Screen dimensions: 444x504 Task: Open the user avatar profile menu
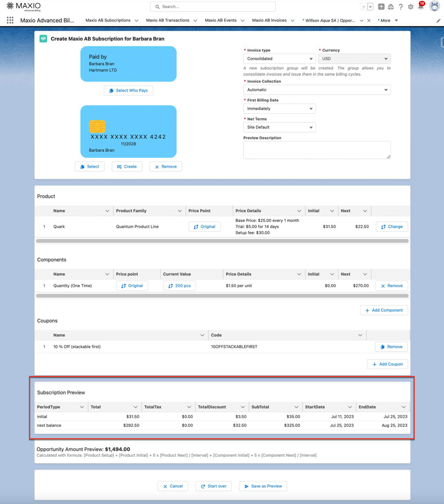(434, 6)
